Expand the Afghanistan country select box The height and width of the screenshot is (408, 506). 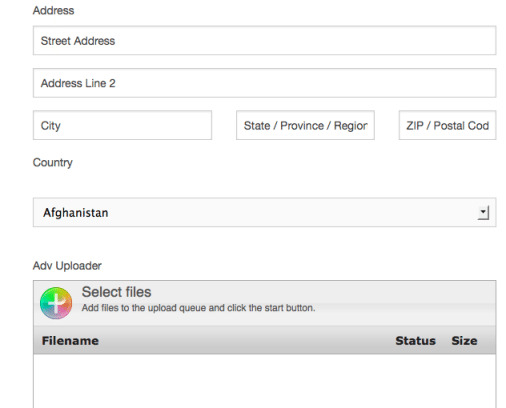tap(264, 212)
